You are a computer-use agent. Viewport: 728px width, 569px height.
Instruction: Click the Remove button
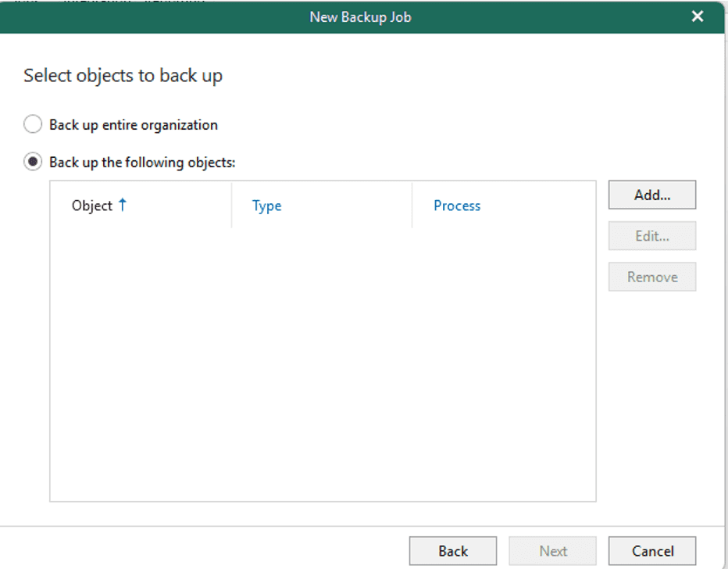[x=651, y=277]
